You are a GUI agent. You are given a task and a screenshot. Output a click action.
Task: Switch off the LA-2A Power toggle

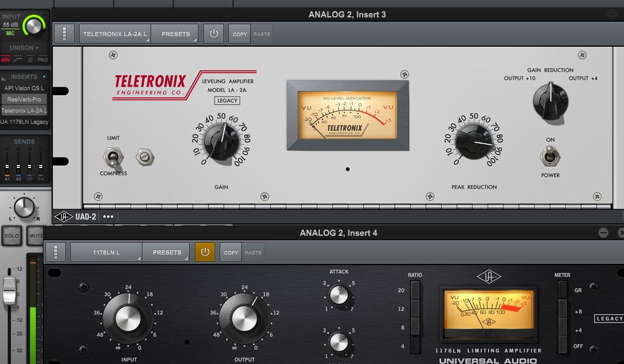pyautogui.click(x=549, y=156)
